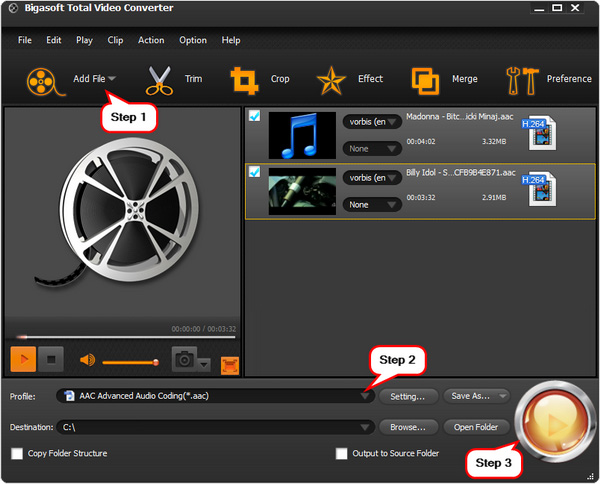Click the H.264 format icon for Billy Idol file

539,189
